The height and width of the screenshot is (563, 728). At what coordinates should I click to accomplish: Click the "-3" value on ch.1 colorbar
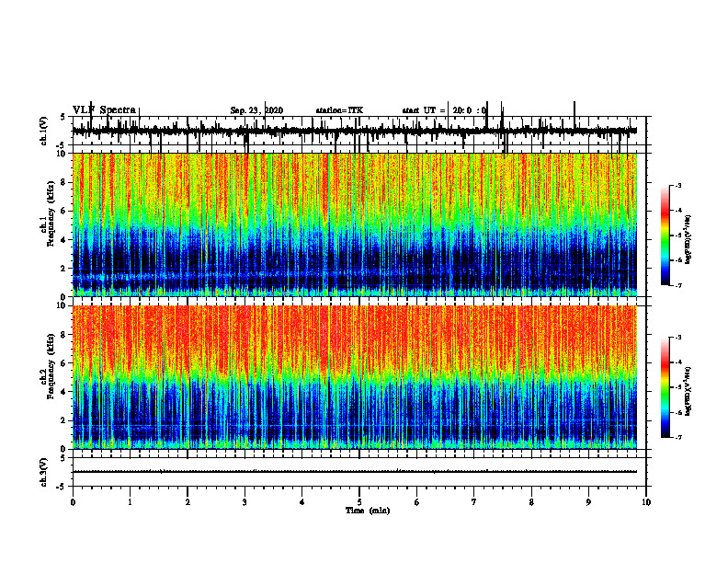[678, 185]
